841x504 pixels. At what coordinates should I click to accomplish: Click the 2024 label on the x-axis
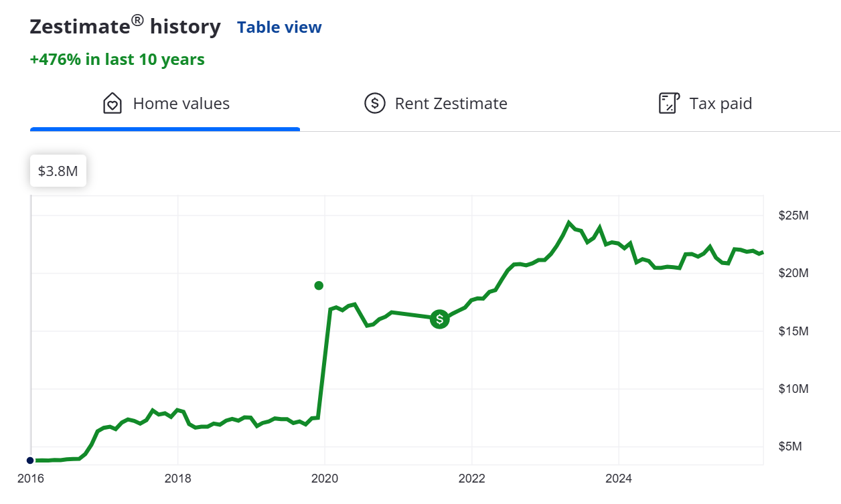(619, 479)
